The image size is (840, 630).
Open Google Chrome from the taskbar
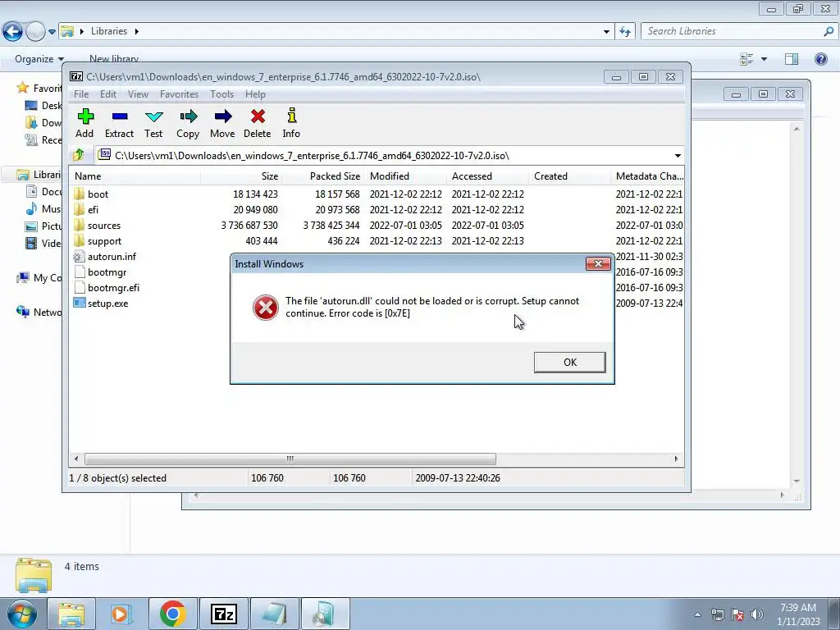[x=172, y=614]
